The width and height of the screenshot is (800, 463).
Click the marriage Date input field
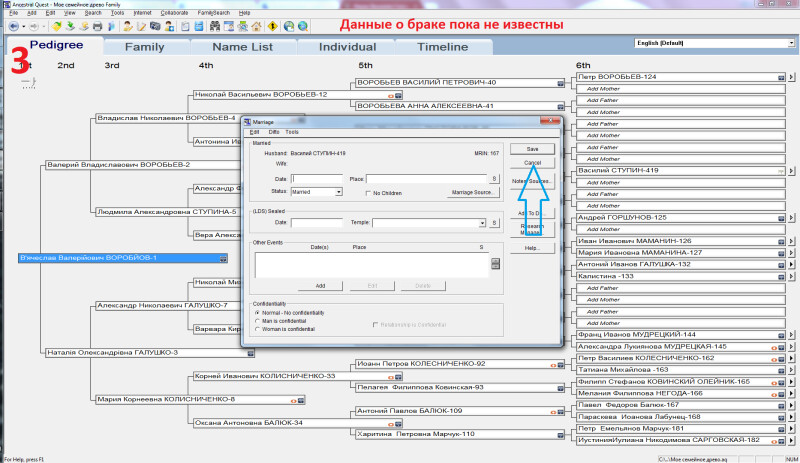pos(317,179)
